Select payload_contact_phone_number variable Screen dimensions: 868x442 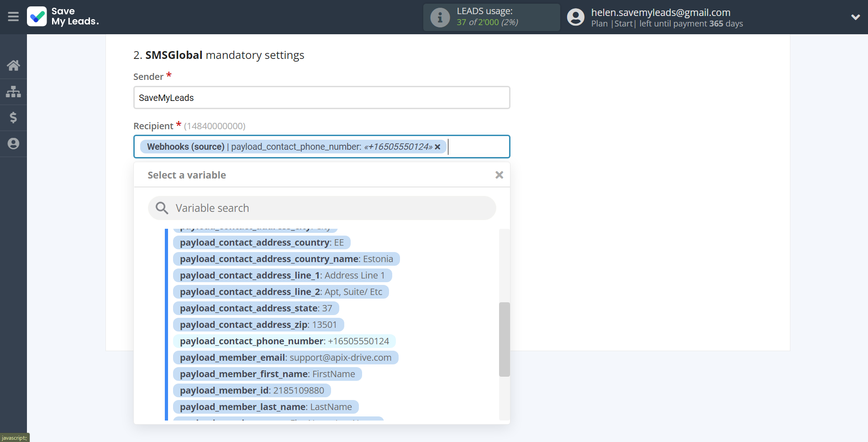(284, 341)
